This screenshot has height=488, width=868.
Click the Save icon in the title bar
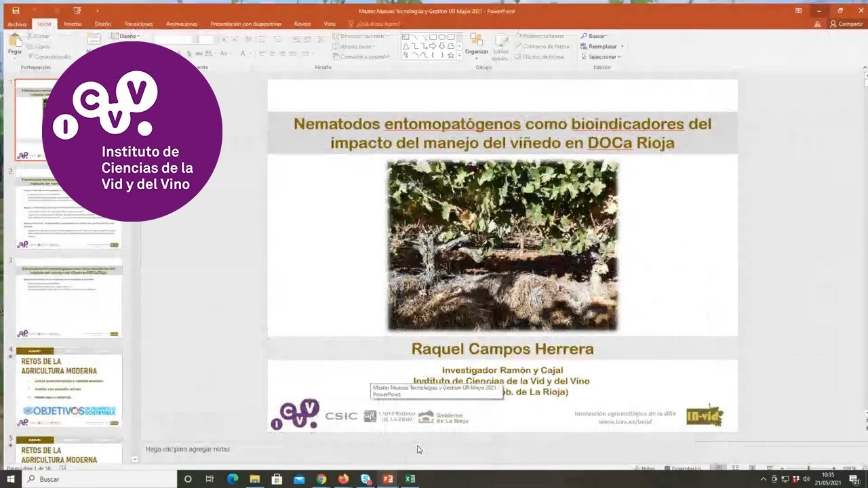point(16,11)
